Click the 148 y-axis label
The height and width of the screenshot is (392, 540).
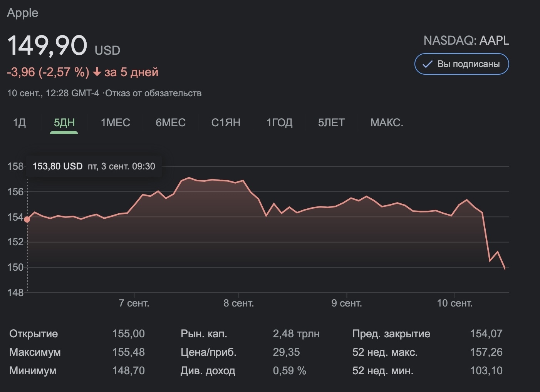tap(15, 293)
